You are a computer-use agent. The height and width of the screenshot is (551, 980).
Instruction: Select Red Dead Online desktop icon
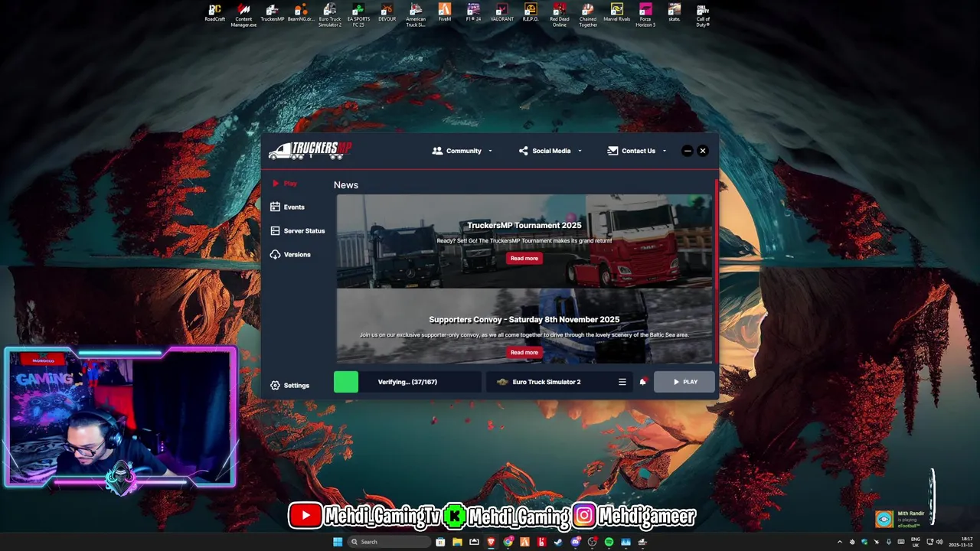coord(560,15)
